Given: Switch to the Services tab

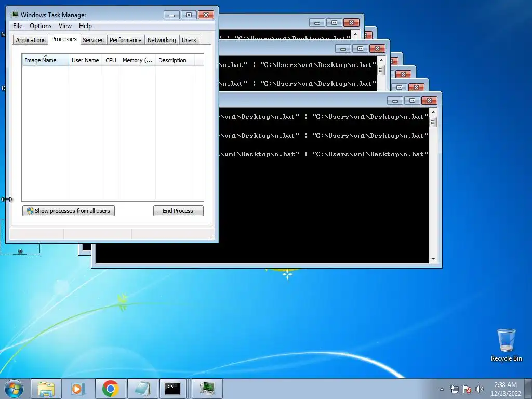Looking at the screenshot, I should pos(93,40).
